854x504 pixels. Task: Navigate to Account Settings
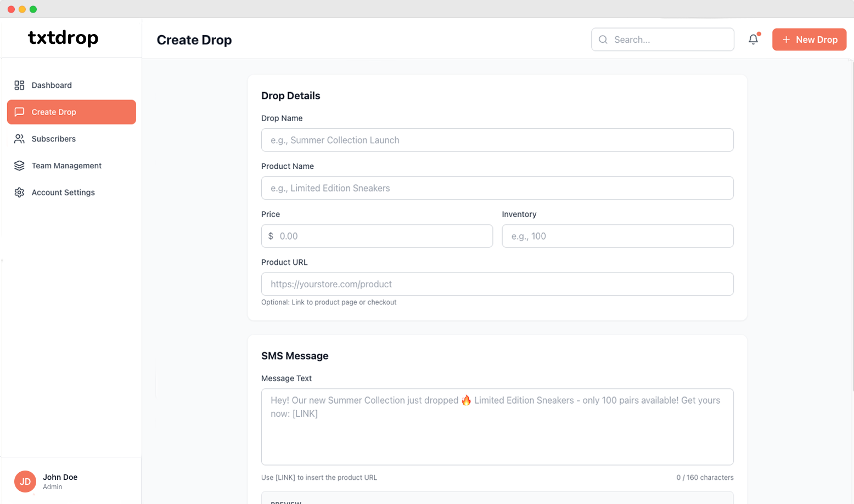[63, 192]
